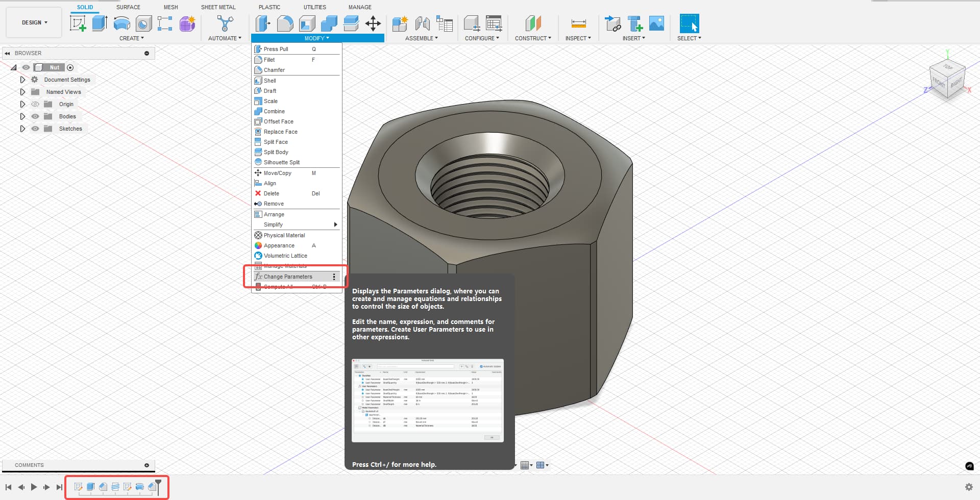This screenshot has height=500, width=980.
Task: Select the Create Sketch tool
Action: 78,23
